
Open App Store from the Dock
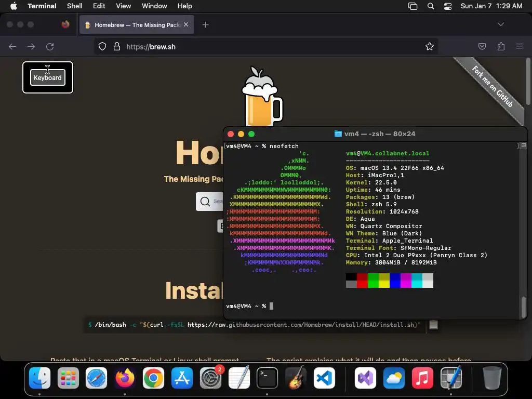tap(182, 378)
